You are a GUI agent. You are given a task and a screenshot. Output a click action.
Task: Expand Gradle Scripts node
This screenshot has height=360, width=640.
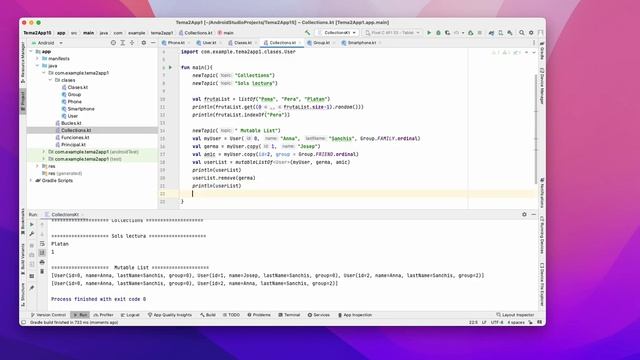(x=31, y=180)
